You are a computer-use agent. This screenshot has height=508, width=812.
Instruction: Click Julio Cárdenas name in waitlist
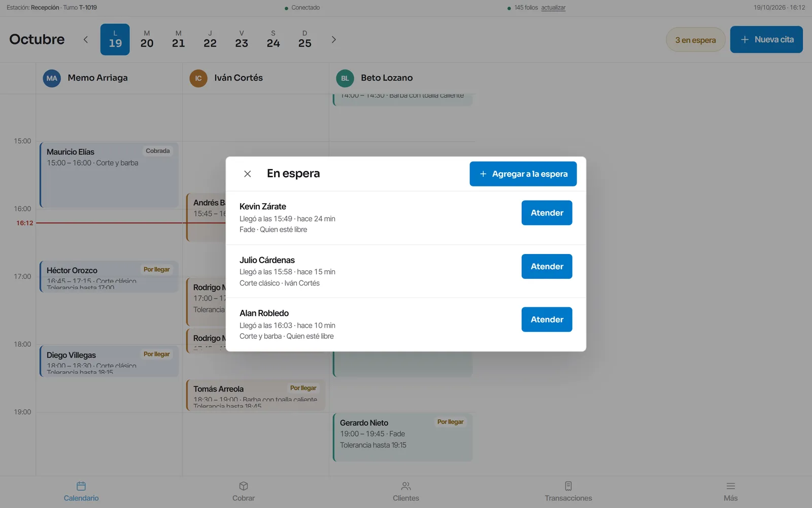point(267,260)
